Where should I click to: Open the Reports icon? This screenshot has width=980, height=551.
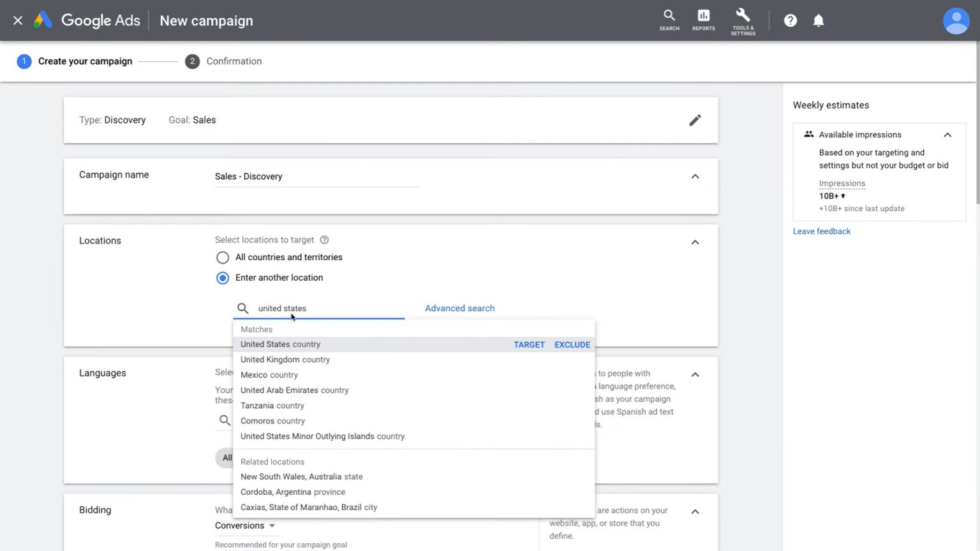coord(703,20)
